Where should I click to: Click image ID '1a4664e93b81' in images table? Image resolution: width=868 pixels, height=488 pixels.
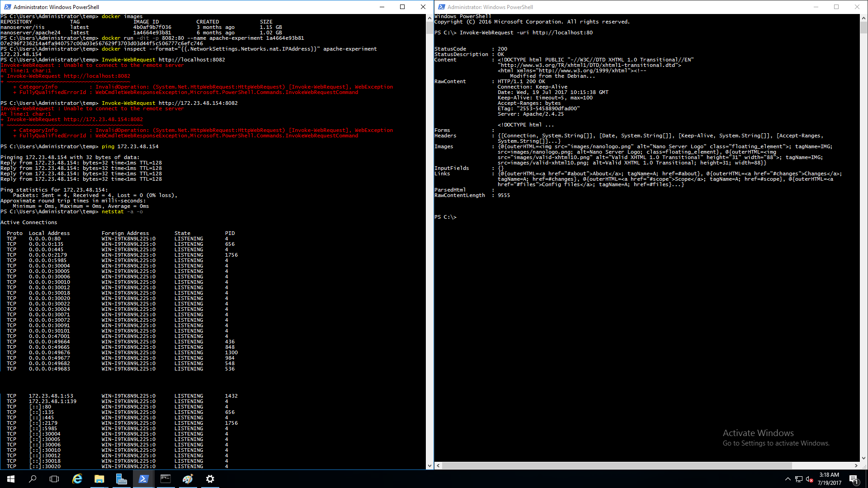[x=152, y=33]
